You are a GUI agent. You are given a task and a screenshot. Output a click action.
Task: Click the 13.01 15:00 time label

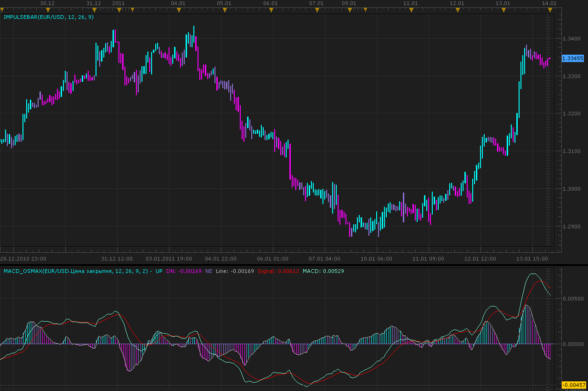(x=532, y=259)
